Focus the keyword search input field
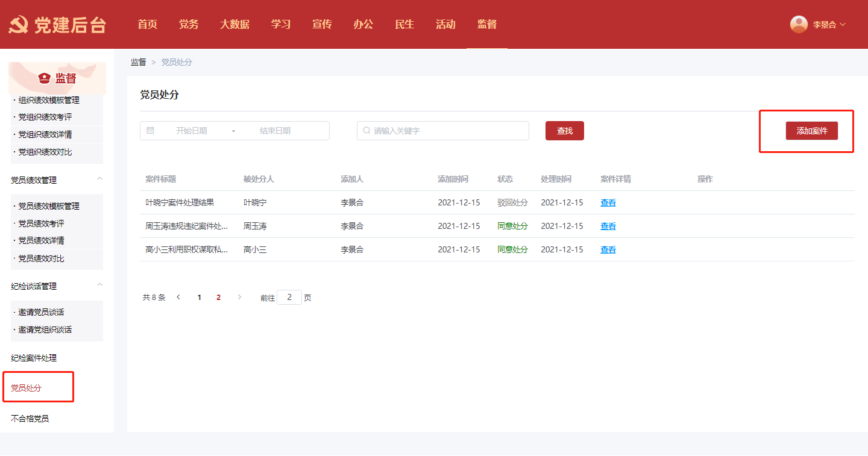The width and height of the screenshot is (868, 456). tap(446, 131)
